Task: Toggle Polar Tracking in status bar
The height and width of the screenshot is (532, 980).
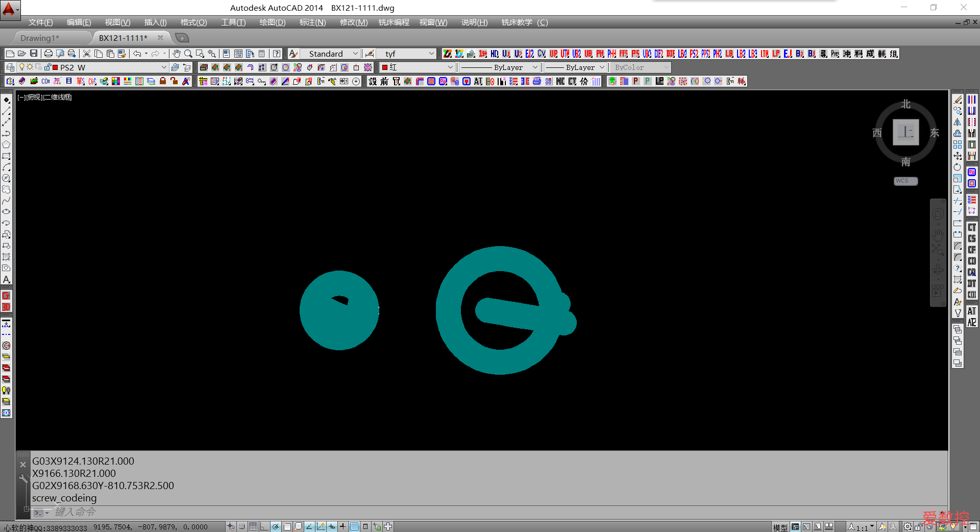Action: point(276,526)
